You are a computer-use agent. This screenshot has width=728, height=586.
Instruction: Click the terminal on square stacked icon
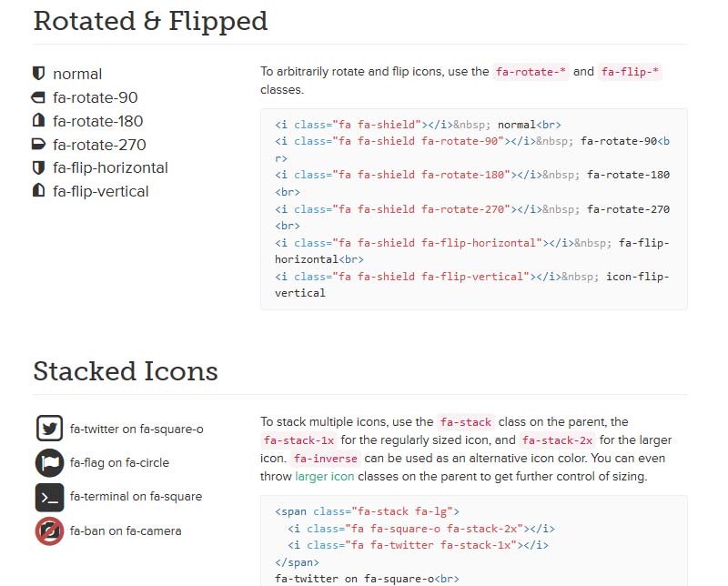click(49, 497)
